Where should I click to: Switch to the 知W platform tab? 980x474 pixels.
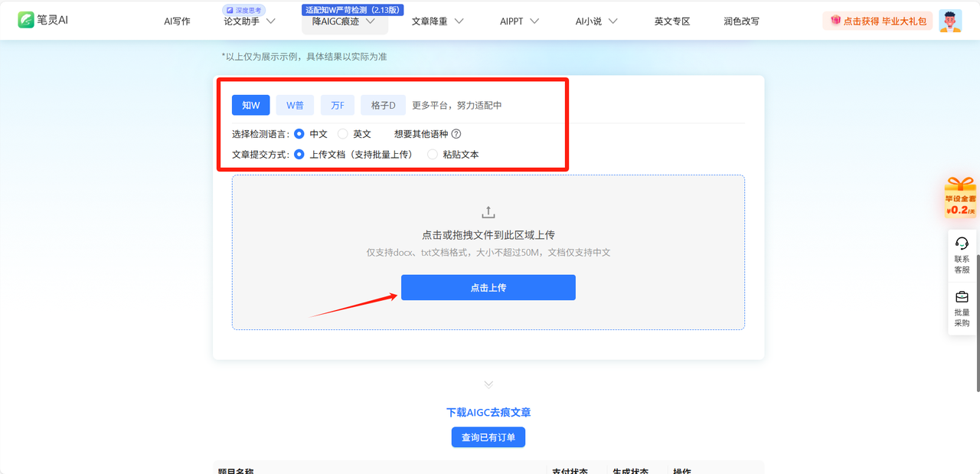[251, 105]
